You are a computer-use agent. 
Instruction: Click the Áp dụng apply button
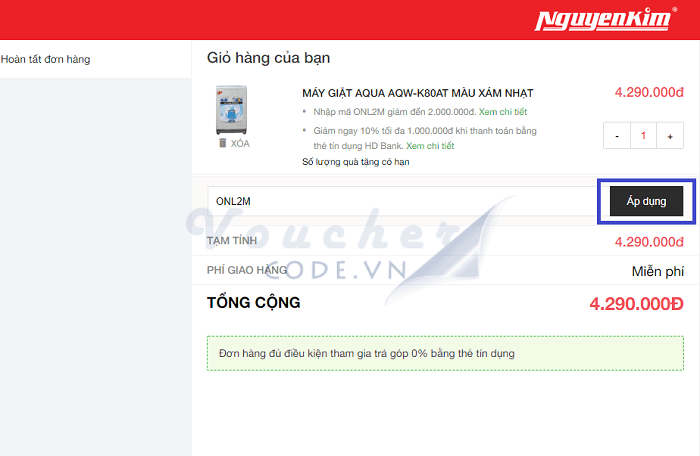(646, 201)
